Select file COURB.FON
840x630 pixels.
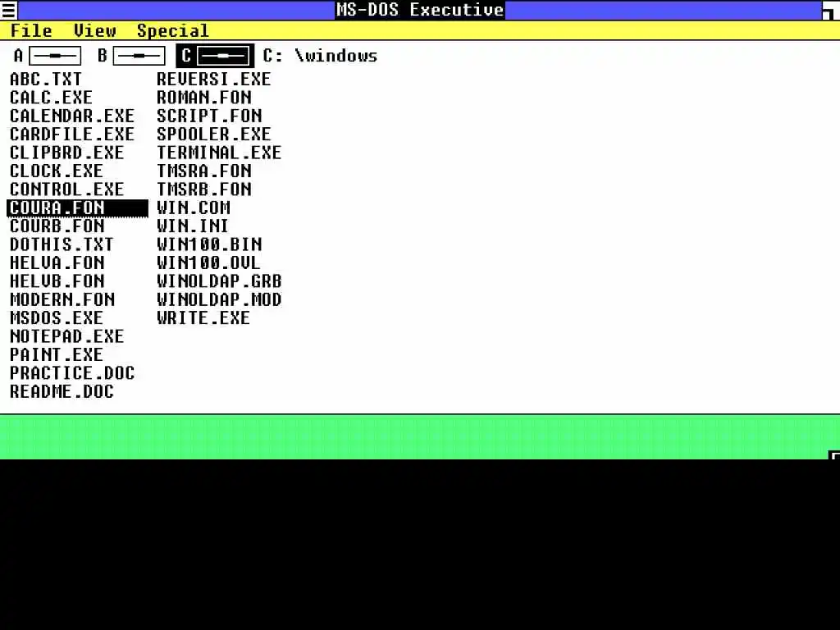(57, 226)
